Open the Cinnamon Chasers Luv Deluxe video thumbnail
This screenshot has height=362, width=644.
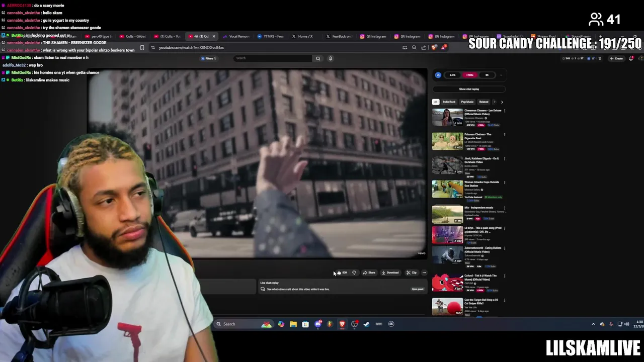[x=447, y=117]
